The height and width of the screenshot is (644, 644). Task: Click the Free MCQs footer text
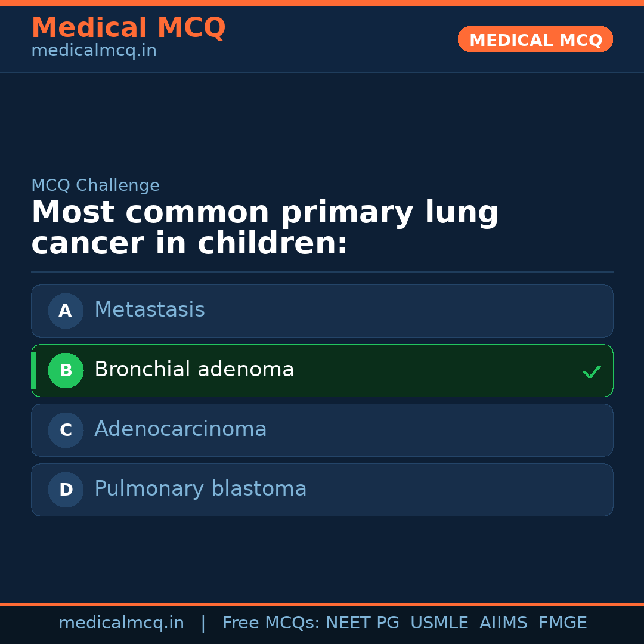click(271, 623)
